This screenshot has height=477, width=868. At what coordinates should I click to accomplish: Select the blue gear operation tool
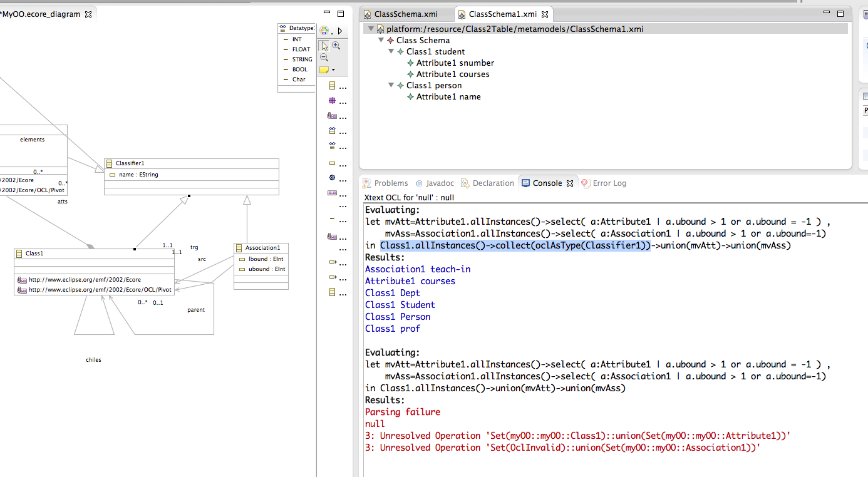(x=332, y=178)
